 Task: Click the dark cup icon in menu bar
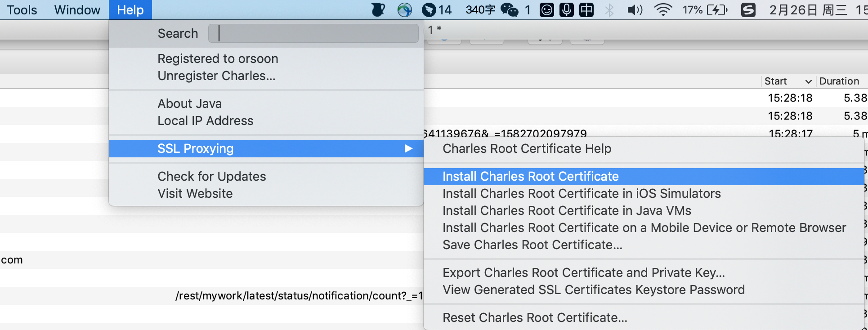point(378,9)
